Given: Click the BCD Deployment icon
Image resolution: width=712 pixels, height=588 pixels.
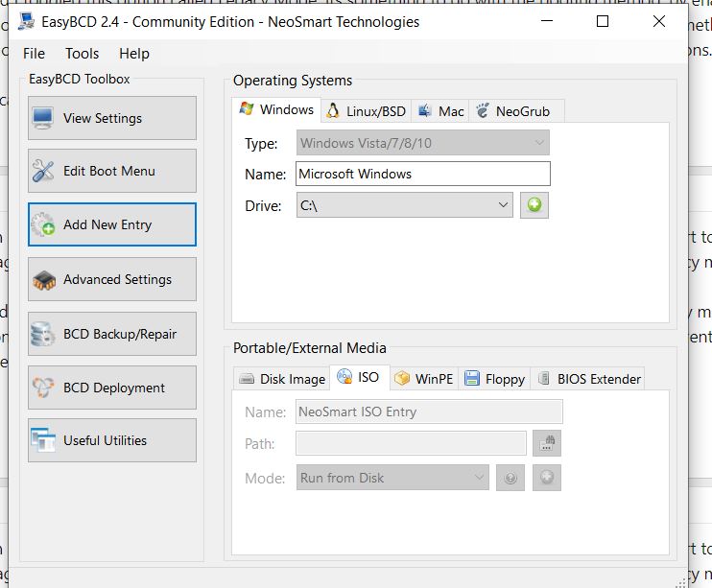Looking at the screenshot, I should click(x=43, y=388).
